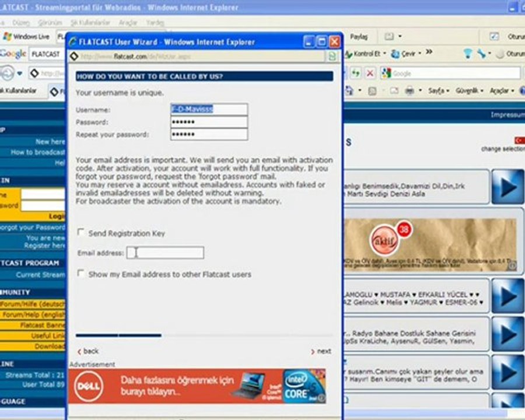Open dropdown arrow next to printer icon
This screenshot has height=420, width=525.
tap(420, 90)
